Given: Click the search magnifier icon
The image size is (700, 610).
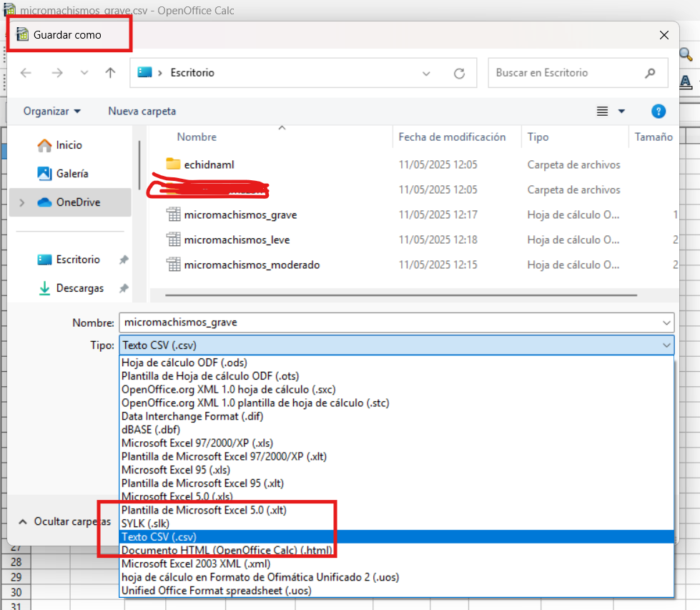Looking at the screenshot, I should (x=651, y=73).
